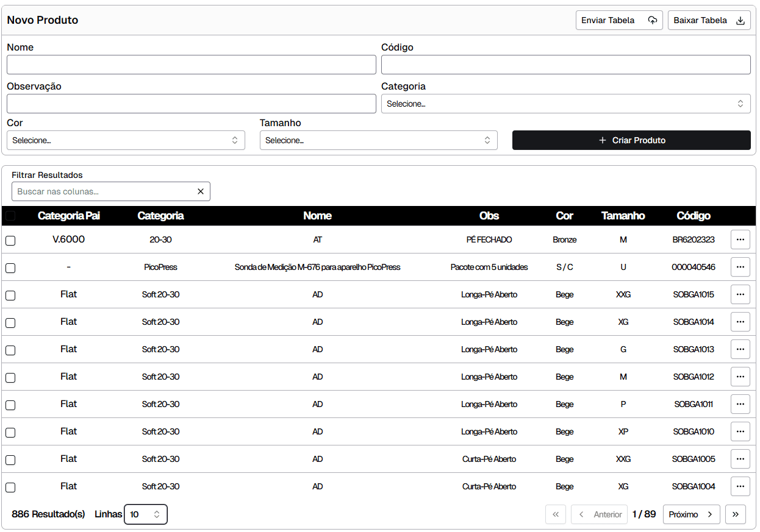Change rows per page Linhas selector
Screen dimensions: 760x532
point(145,514)
